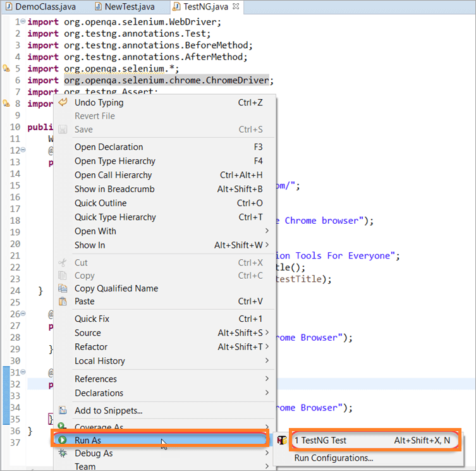This screenshot has height=471, width=476.
Task: Expand the Refactor submenu arrow
Action: (x=267, y=346)
